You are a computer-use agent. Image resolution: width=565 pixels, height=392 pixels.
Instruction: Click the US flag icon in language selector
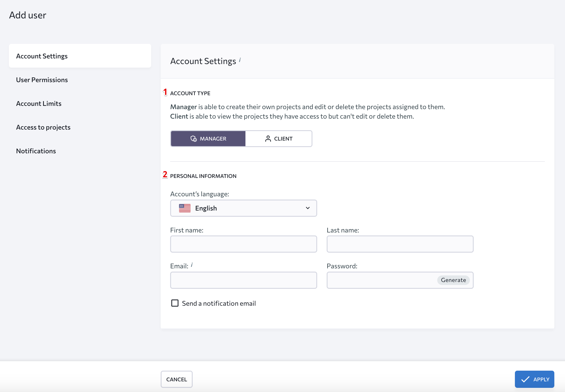(x=185, y=208)
